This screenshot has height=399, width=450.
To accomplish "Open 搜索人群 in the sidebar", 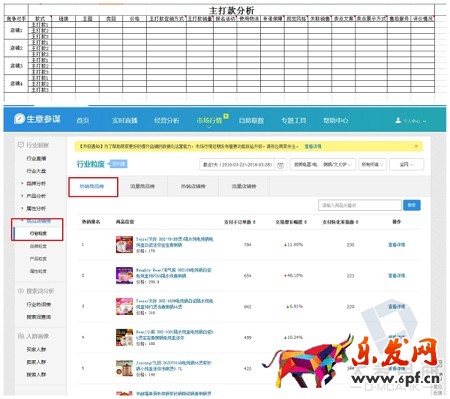I will (x=36, y=374).
